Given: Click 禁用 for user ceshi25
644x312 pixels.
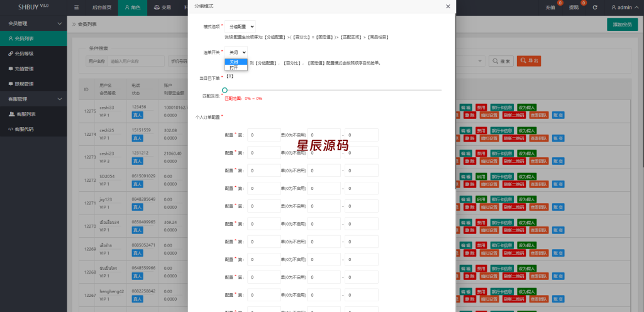Looking at the screenshot, I should (x=480, y=131).
